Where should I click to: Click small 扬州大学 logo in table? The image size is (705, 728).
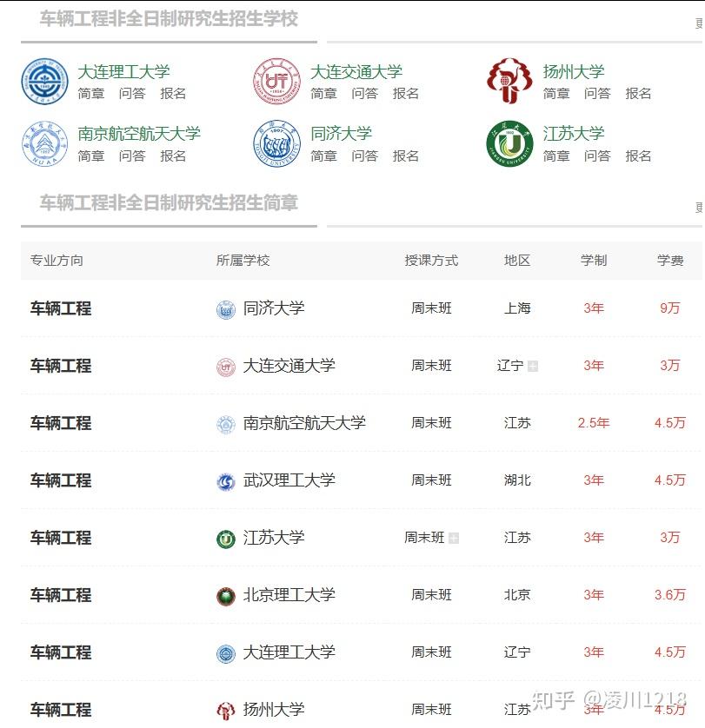pos(226,711)
